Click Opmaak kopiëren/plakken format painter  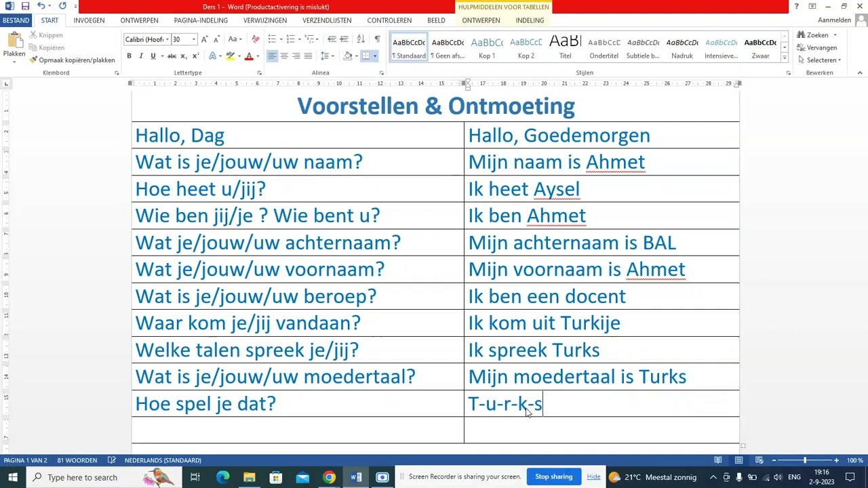point(72,60)
